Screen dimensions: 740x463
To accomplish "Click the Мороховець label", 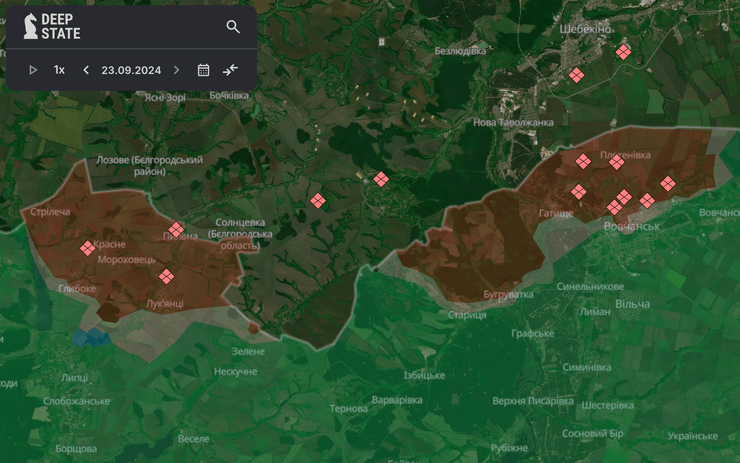I will coord(126,260).
